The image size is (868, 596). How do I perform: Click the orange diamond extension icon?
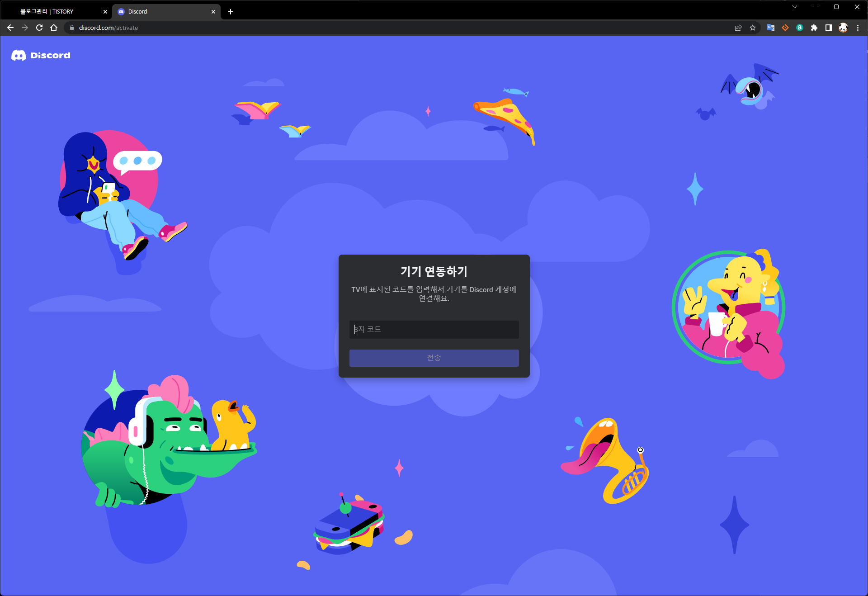[x=785, y=28]
